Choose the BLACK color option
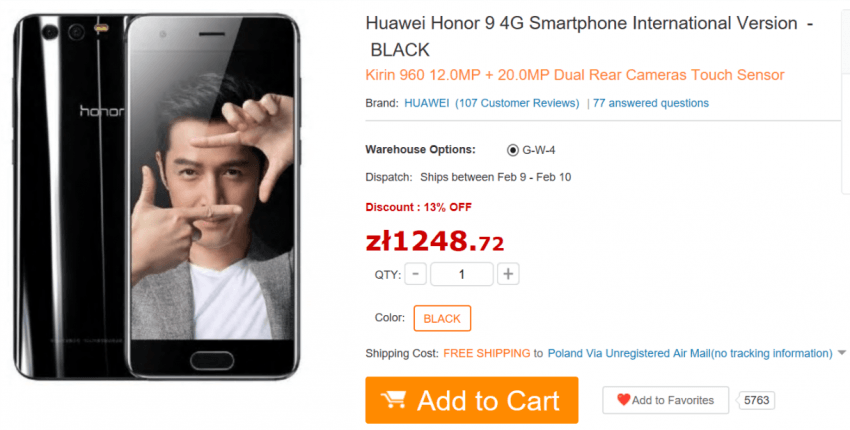Image resolution: width=850 pixels, height=430 pixels. coord(442,318)
